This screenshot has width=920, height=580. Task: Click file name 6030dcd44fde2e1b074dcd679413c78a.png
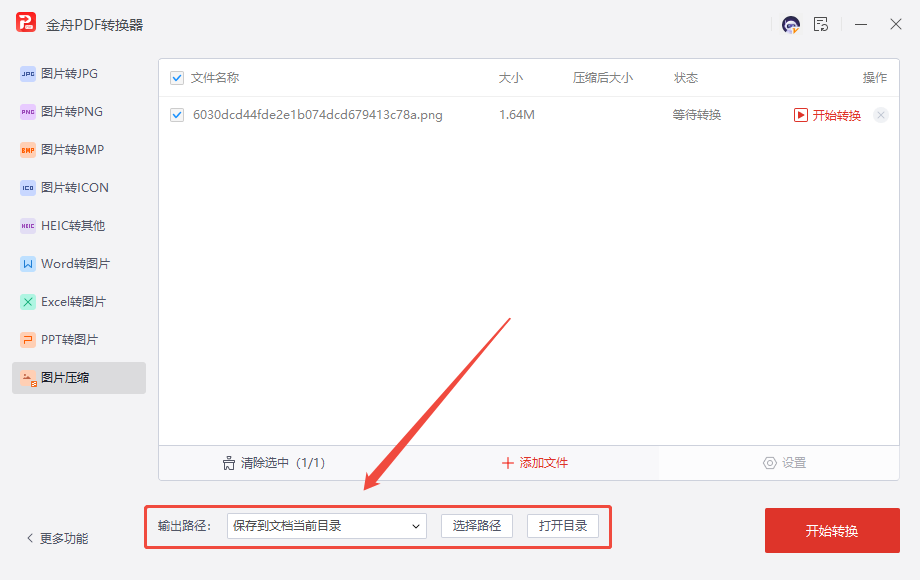317,115
